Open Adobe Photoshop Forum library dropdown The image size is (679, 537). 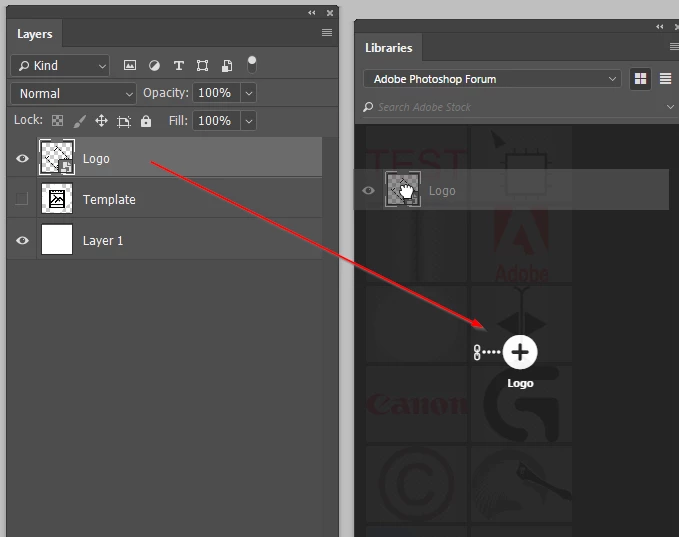492,79
